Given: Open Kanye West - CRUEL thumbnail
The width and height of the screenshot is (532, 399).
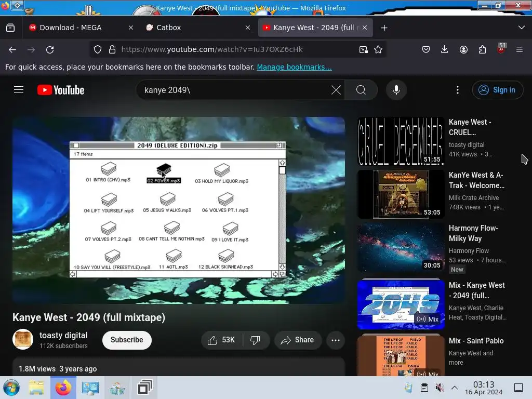Looking at the screenshot, I should pos(401,141).
